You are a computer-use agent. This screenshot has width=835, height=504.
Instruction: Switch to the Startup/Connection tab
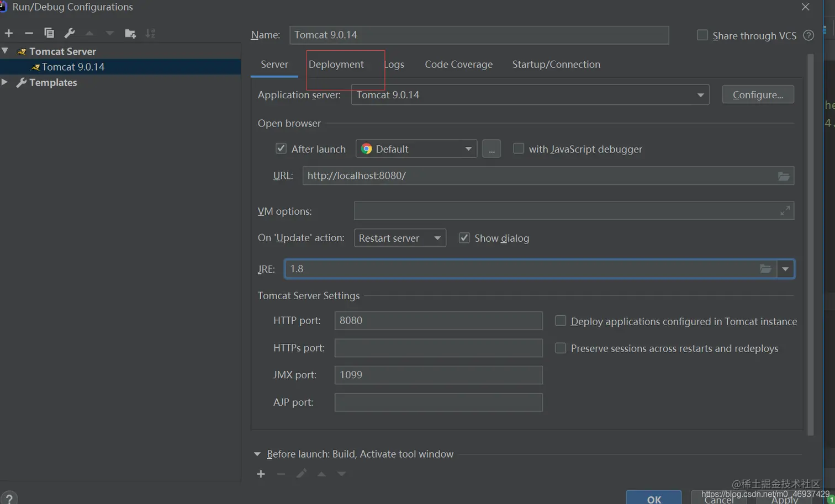(556, 64)
